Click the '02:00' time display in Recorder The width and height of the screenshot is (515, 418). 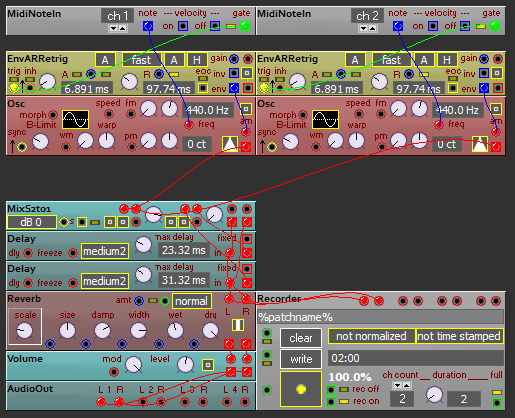coord(416,358)
